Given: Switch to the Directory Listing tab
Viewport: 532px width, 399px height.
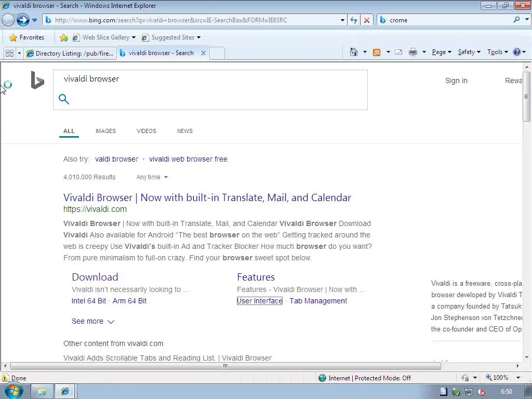Looking at the screenshot, I should pyautogui.click(x=70, y=54).
